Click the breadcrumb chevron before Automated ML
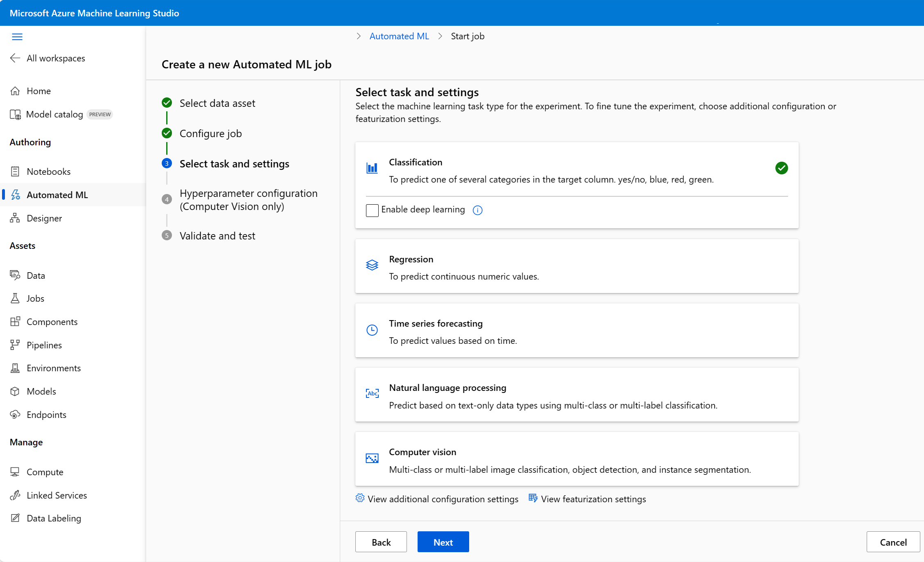Viewport: 924px width, 562px height. [359, 36]
